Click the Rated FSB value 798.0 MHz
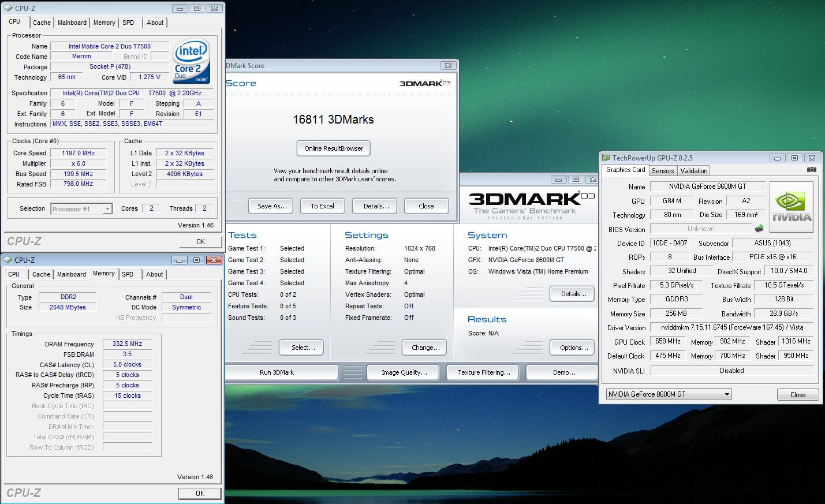Viewport: 825px width, 504px height. (x=78, y=184)
